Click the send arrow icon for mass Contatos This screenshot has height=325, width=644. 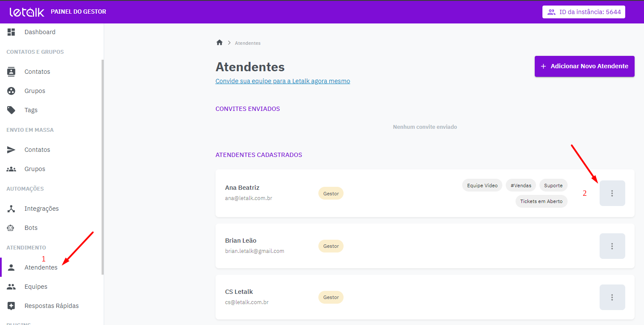pyautogui.click(x=11, y=150)
